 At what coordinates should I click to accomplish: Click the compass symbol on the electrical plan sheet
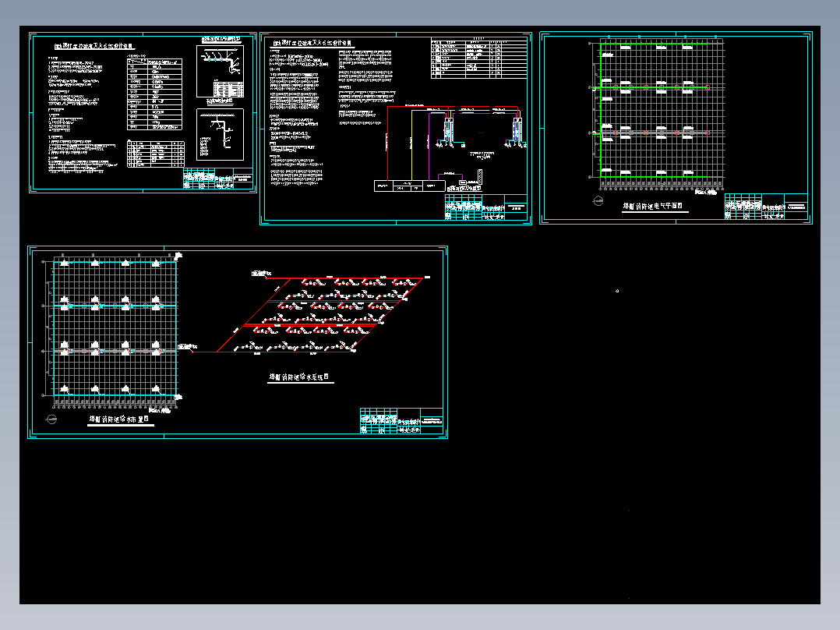pyautogui.click(x=598, y=201)
